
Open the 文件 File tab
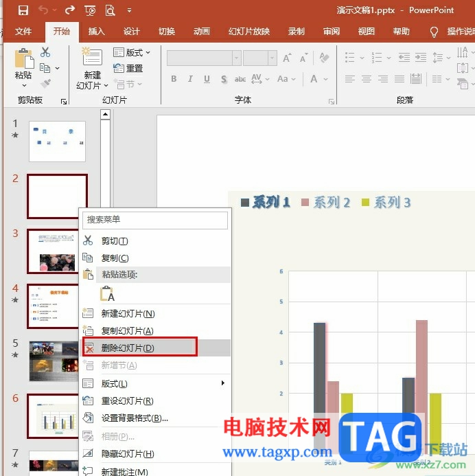pyautogui.click(x=23, y=32)
